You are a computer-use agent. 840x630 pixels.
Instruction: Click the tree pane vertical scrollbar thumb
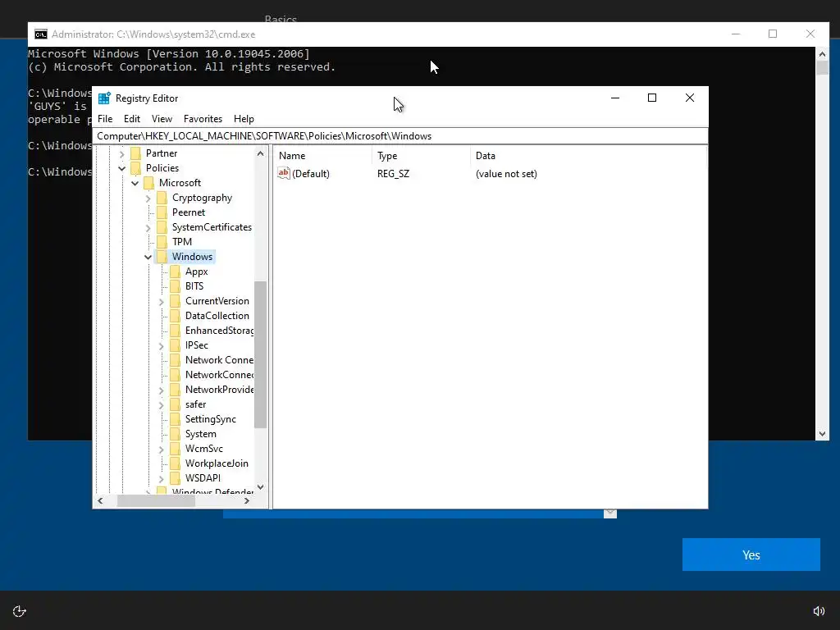260,354
